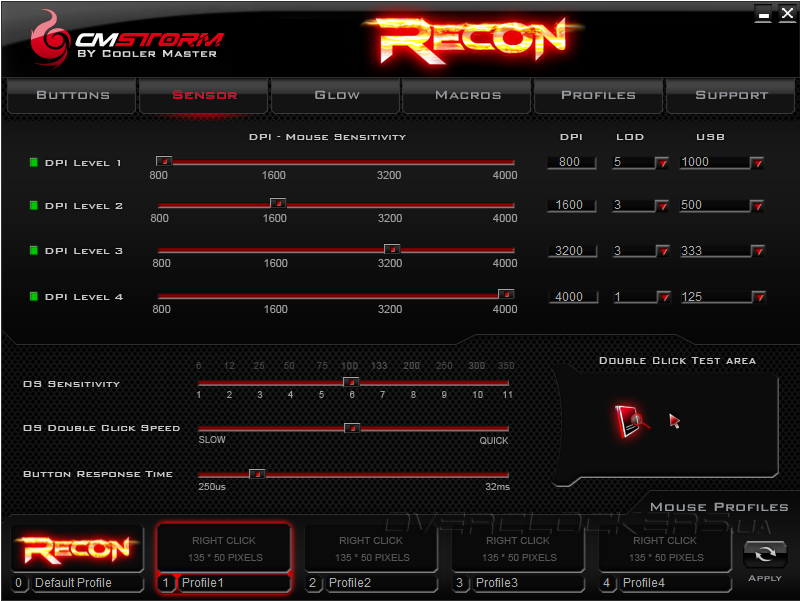Click profile number 3 box

459,583
